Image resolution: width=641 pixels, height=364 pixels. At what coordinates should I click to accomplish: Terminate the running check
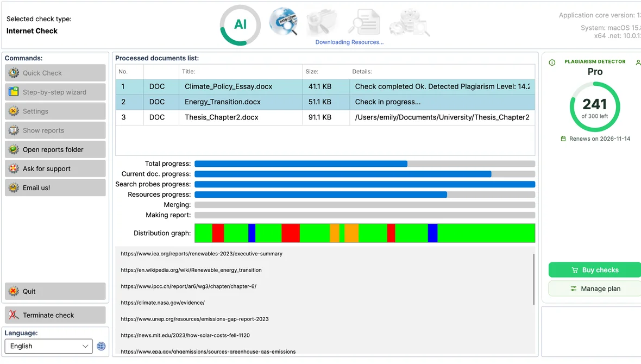pos(55,315)
